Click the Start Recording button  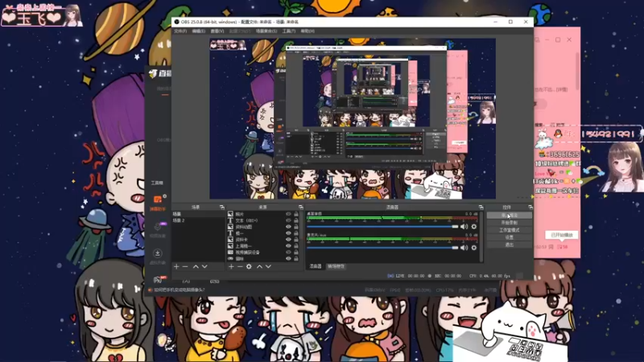coord(510,223)
